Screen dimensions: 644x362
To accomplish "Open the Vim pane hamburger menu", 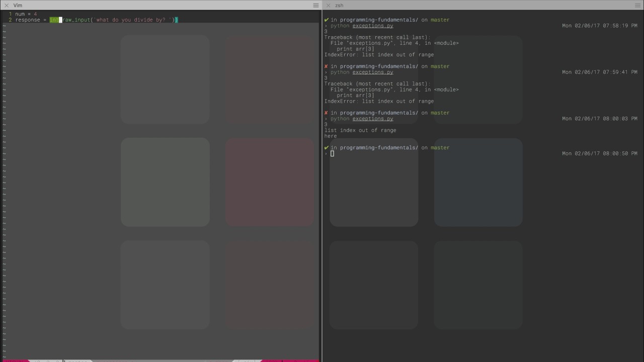I will click(x=316, y=6).
